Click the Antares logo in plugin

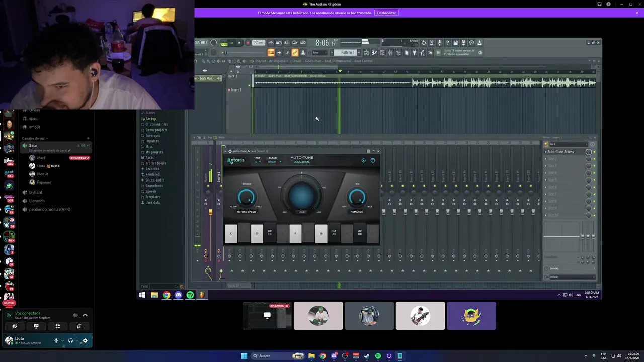[236, 160]
